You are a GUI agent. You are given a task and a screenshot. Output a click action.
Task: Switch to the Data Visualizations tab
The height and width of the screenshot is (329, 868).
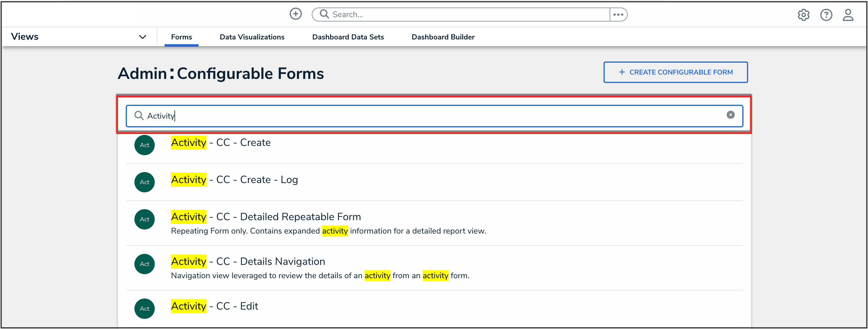(252, 37)
